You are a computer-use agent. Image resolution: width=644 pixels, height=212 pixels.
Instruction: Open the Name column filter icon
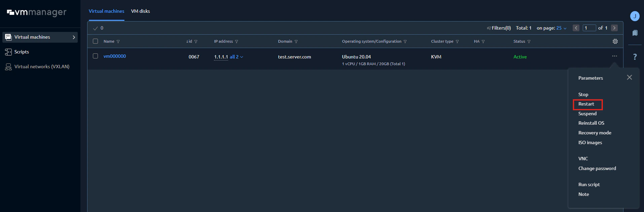[118, 42]
